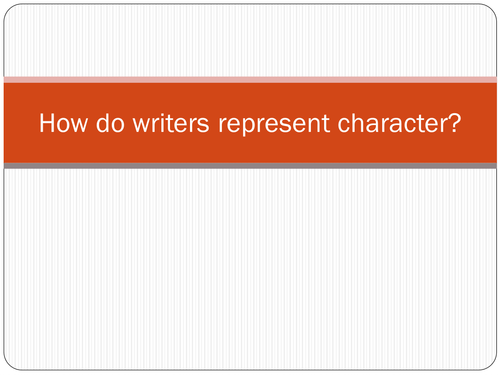Select the gray stripe below the orange banner
This screenshot has width=500, height=375.
[250, 166]
